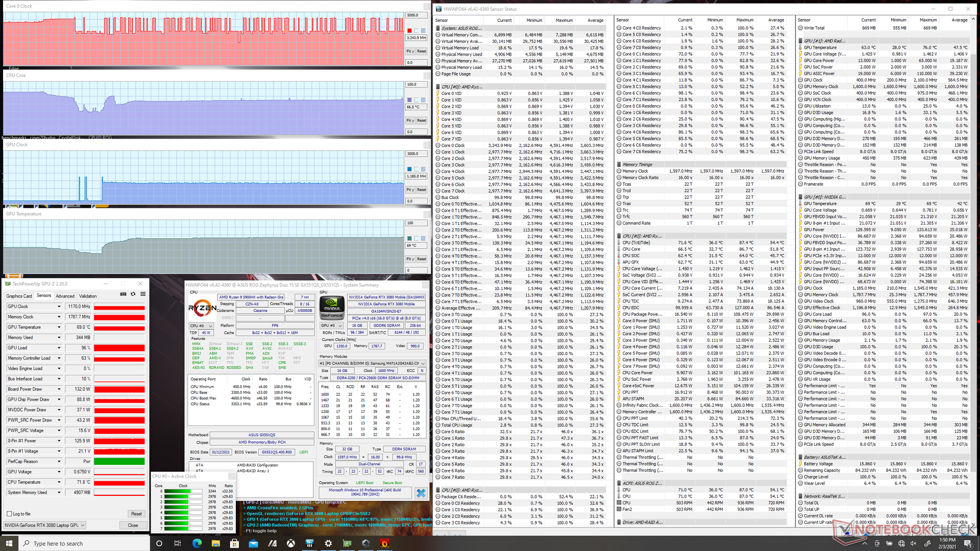Click Reset button in GPU-Z window
The width and height of the screenshot is (980, 551).
coord(136,514)
